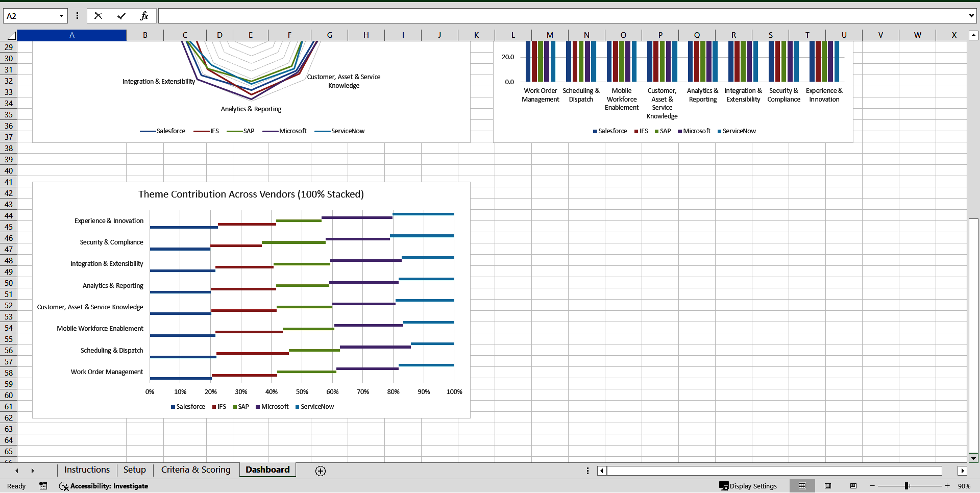Open formula bar options dots
The image size is (980, 493).
77,16
